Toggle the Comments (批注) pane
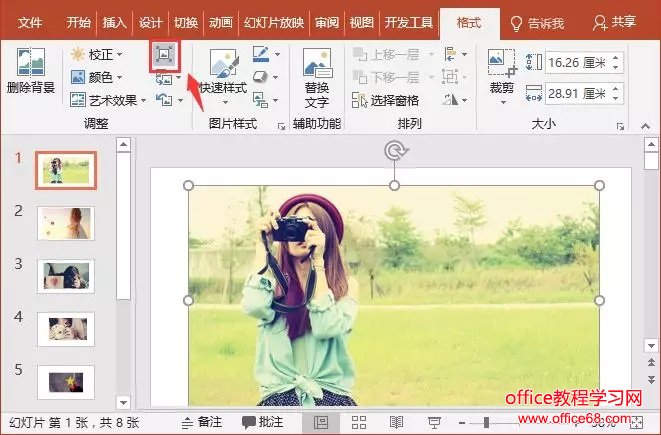661x435 pixels. point(263,423)
